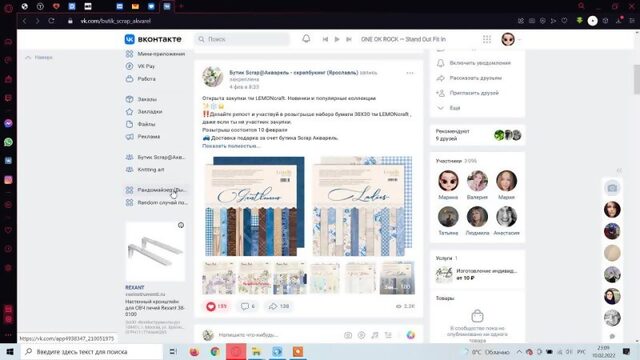Open the Random случай app shortcut

point(156,202)
